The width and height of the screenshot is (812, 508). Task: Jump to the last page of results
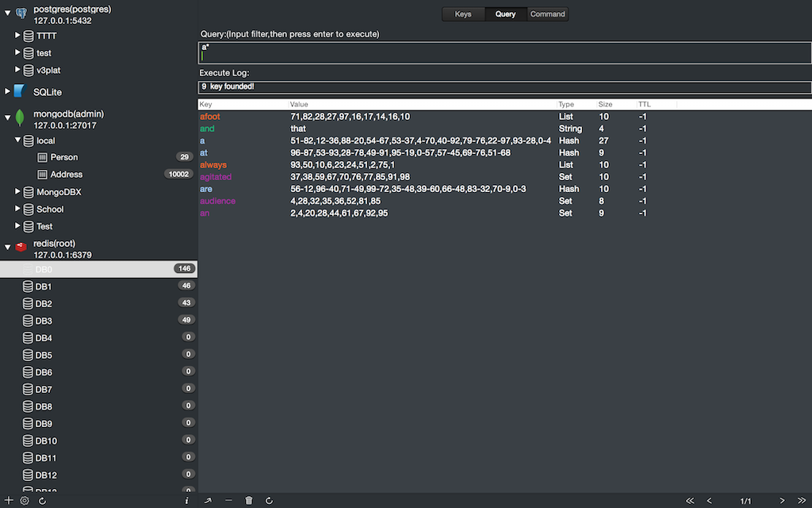[802, 501]
